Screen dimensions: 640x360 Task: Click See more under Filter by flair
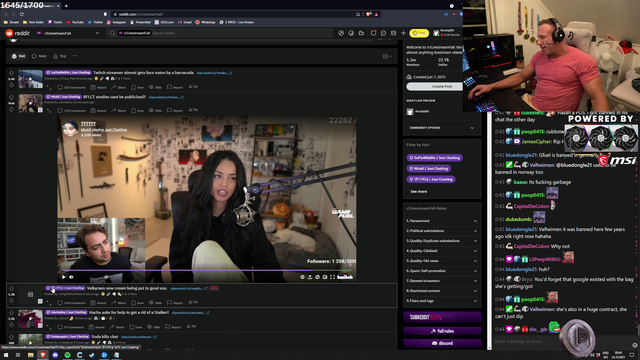419,191
